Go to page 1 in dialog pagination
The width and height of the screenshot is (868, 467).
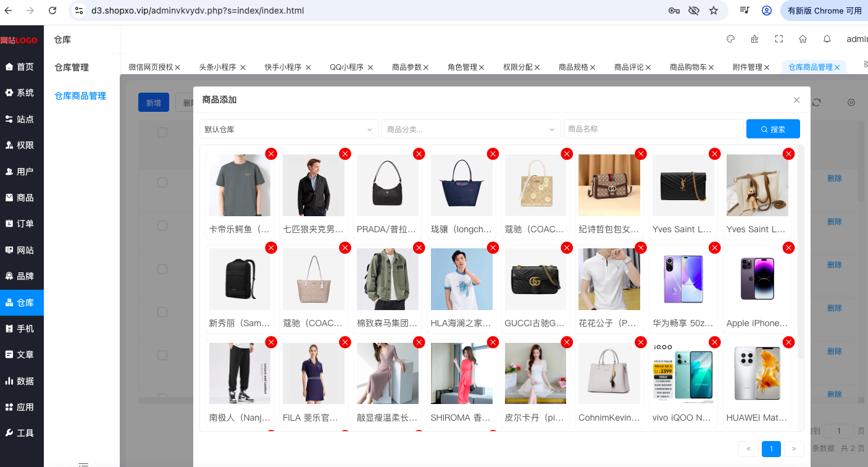[x=771, y=449]
